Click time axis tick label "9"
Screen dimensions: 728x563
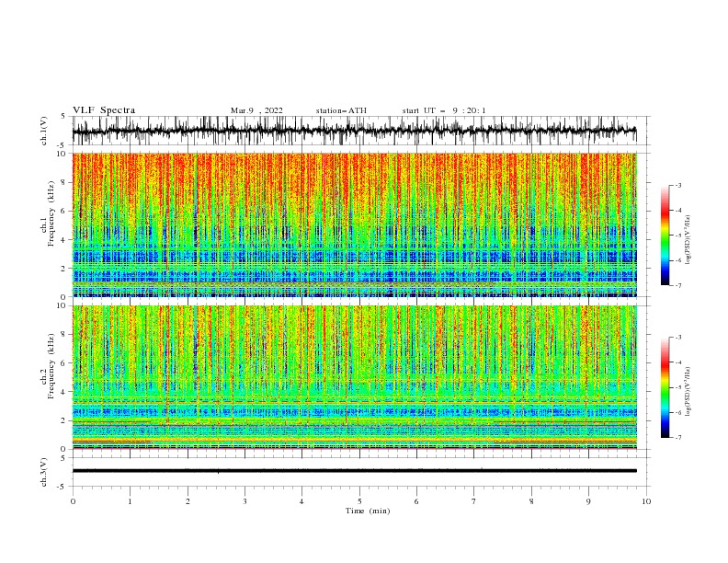(588, 501)
